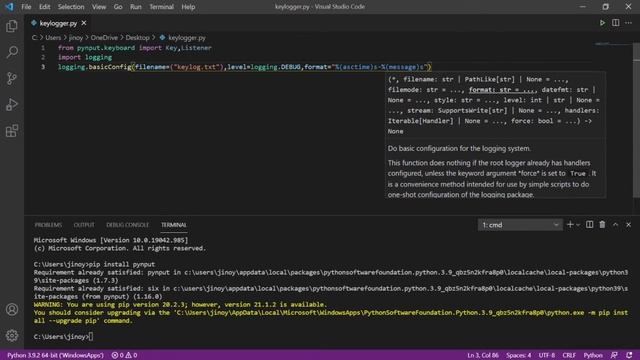Change line ending via CRLF status item
Viewport: 640px width, 360px height.
coord(569,356)
